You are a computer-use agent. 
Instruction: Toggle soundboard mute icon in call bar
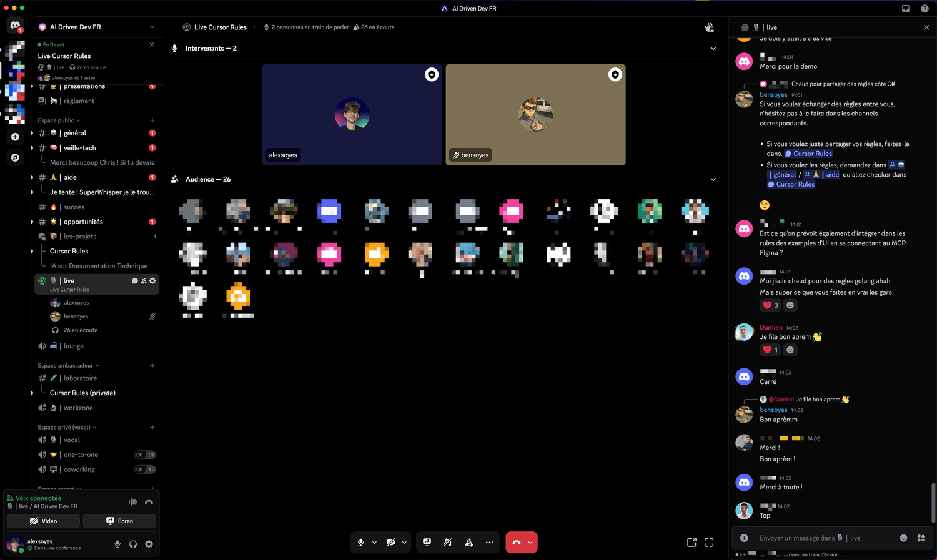[x=447, y=542]
